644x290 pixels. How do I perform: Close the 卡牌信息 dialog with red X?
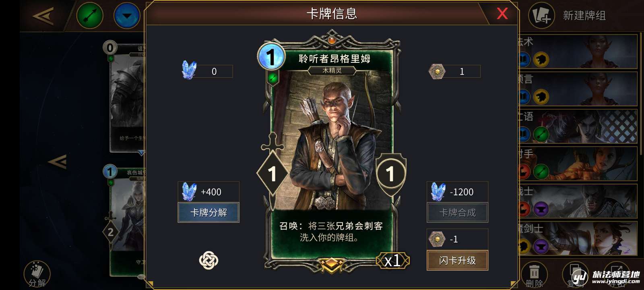502,14
